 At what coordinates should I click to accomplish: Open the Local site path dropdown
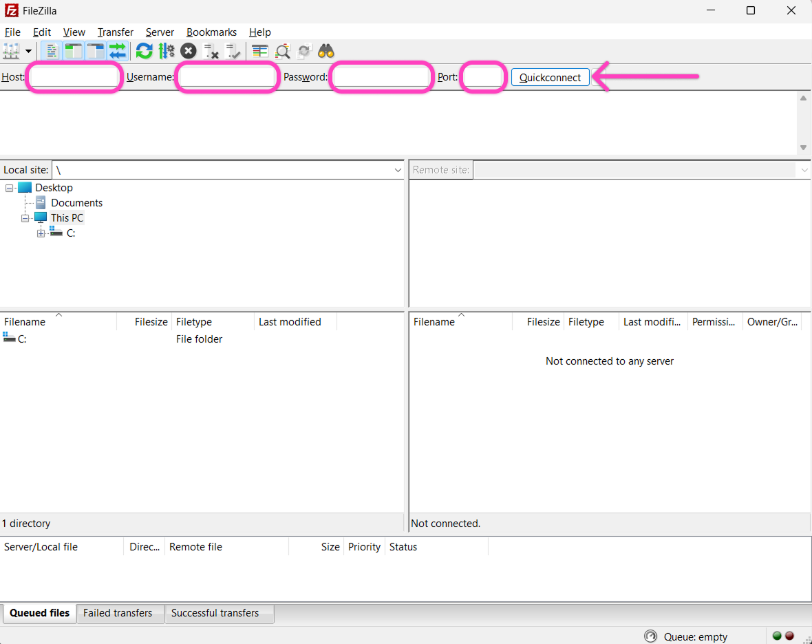(x=398, y=170)
